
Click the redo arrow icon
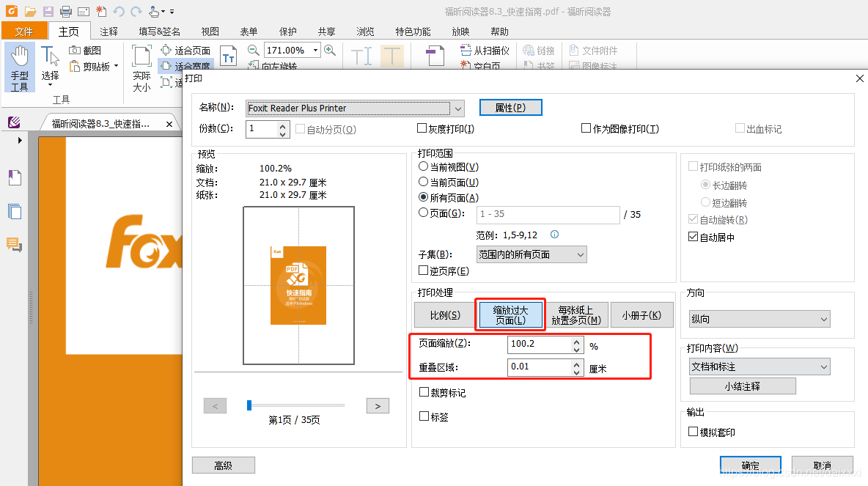tap(136, 12)
